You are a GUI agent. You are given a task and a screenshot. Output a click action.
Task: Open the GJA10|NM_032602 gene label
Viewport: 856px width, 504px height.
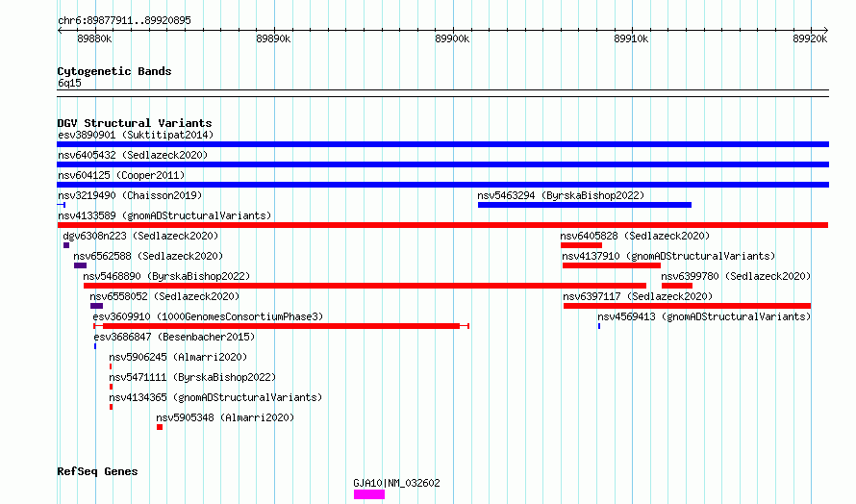[396, 483]
